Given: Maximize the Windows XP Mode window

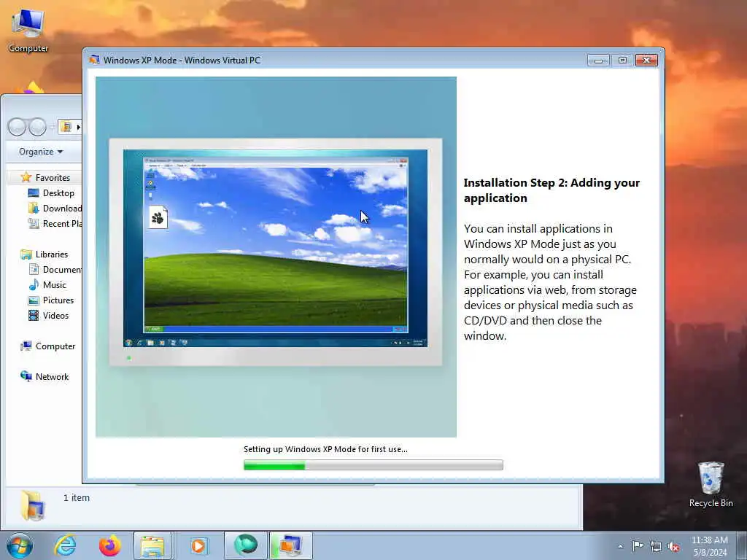Looking at the screenshot, I should 622,61.
